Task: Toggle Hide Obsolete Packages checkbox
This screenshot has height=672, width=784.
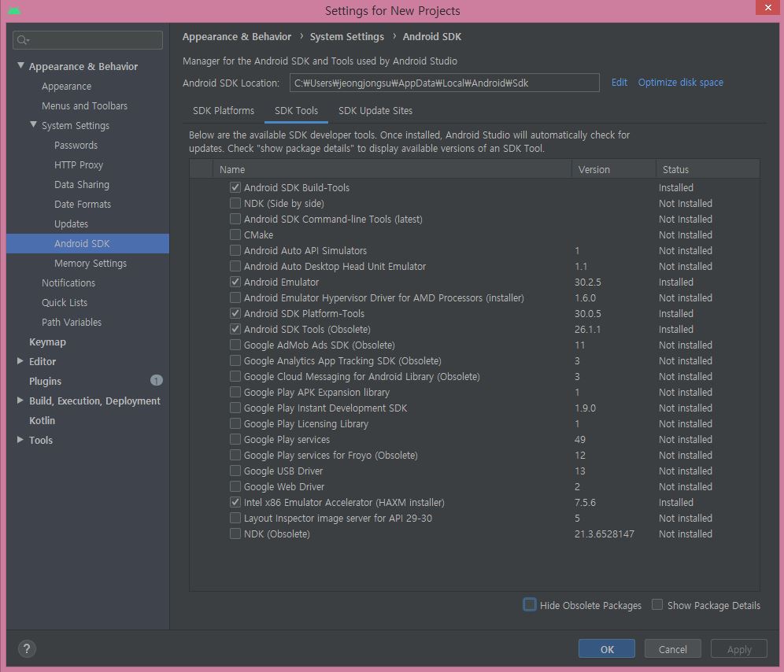Action: [530, 604]
